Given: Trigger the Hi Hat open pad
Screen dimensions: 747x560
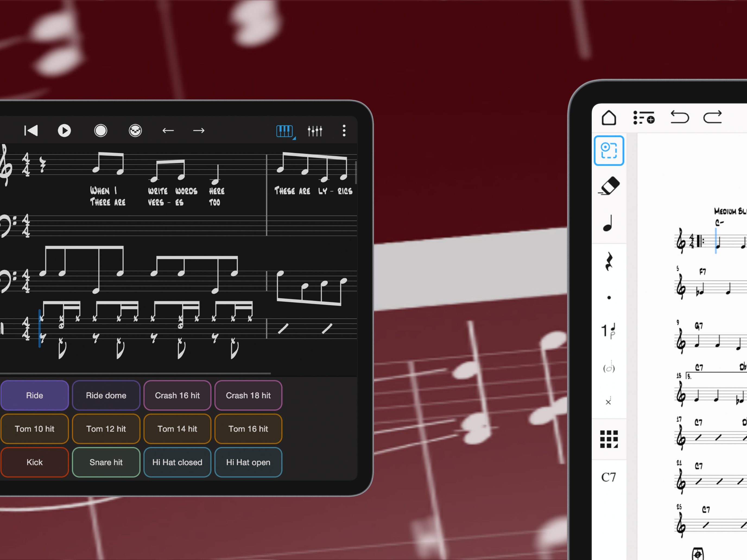Looking at the screenshot, I should [248, 462].
